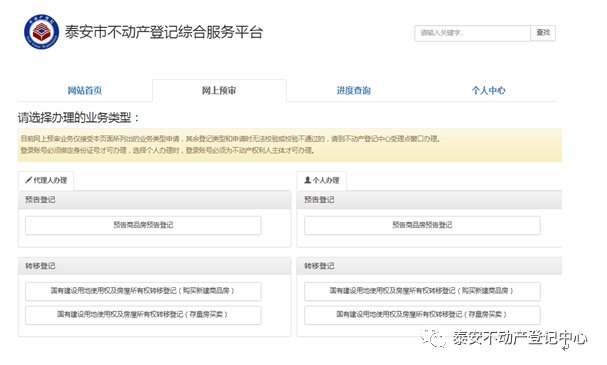Screen dimensions: 607x365
Task: Choose 购买新建商品房 transfer registration under 代理人办理
Action: coord(143,291)
